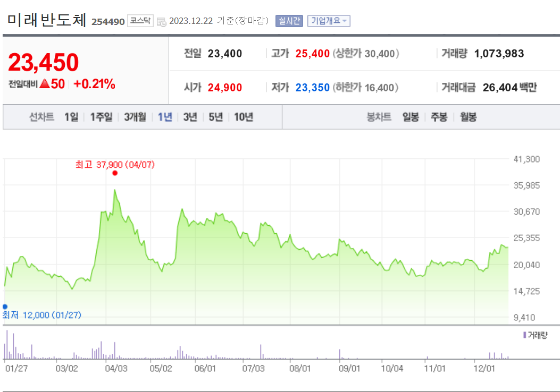The height and width of the screenshot is (392, 560).
Task: Select the 1주일 line chart period
Action: [101, 117]
